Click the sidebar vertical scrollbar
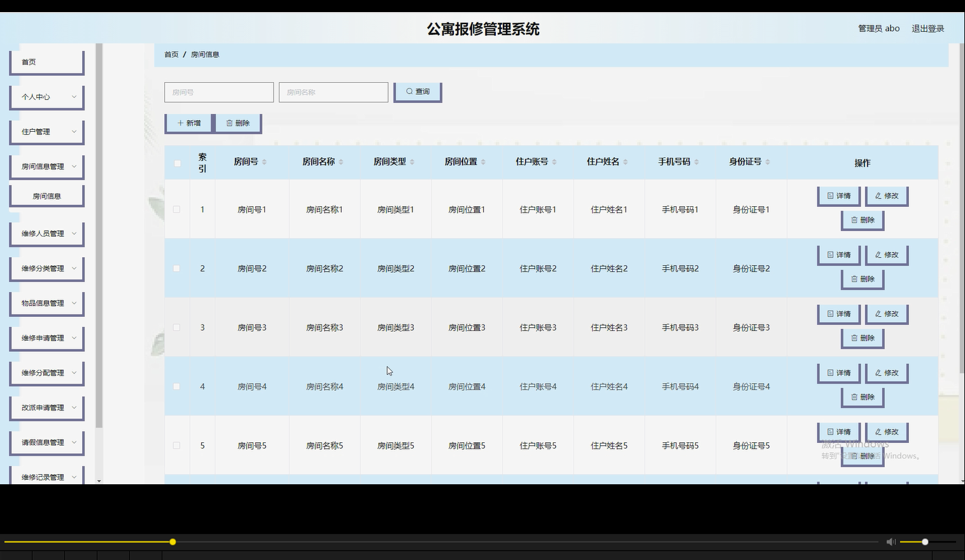Viewport: 965px width, 560px height. (99, 235)
